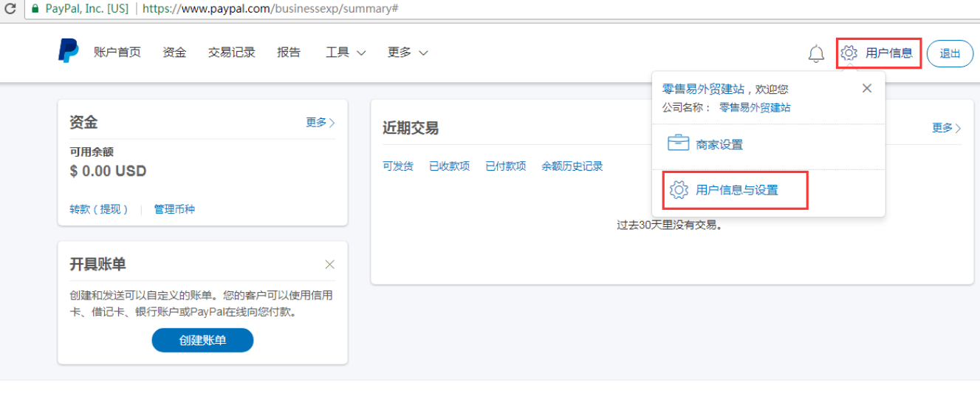This screenshot has height=397, width=980.
Task: Click the PayPal logo icon
Action: [x=69, y=52]
